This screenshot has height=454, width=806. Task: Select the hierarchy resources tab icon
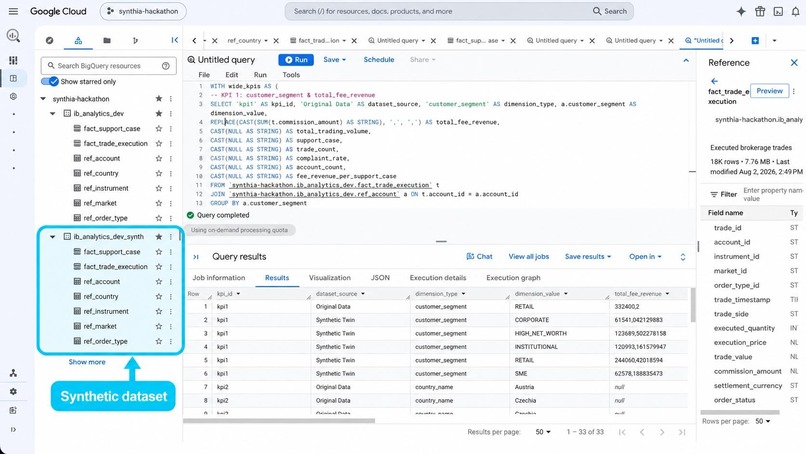click(78, 40)
